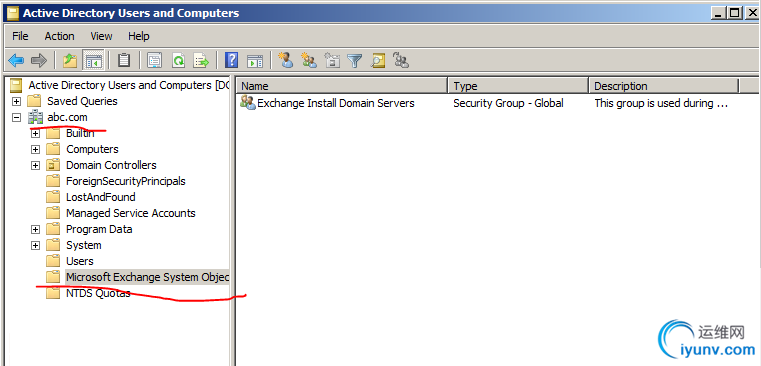
Task: Collapse the abc.com domain node
Action: pyautogui.click(x=17, y=117)
